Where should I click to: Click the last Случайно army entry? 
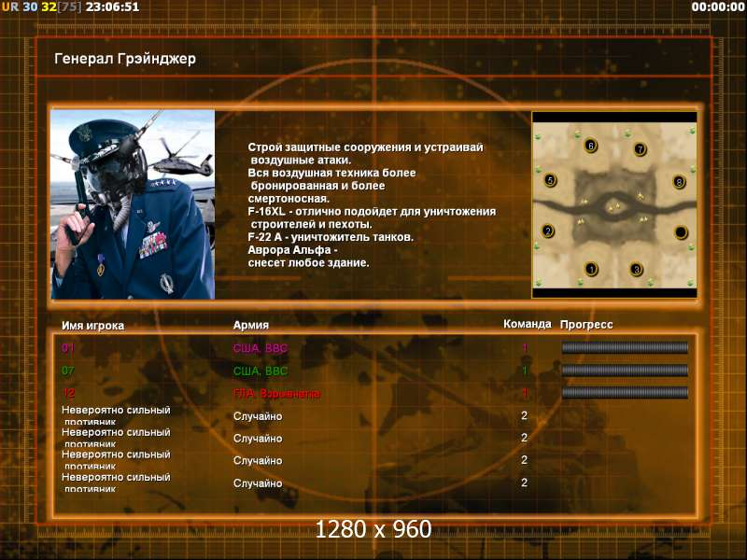(258, 483)
